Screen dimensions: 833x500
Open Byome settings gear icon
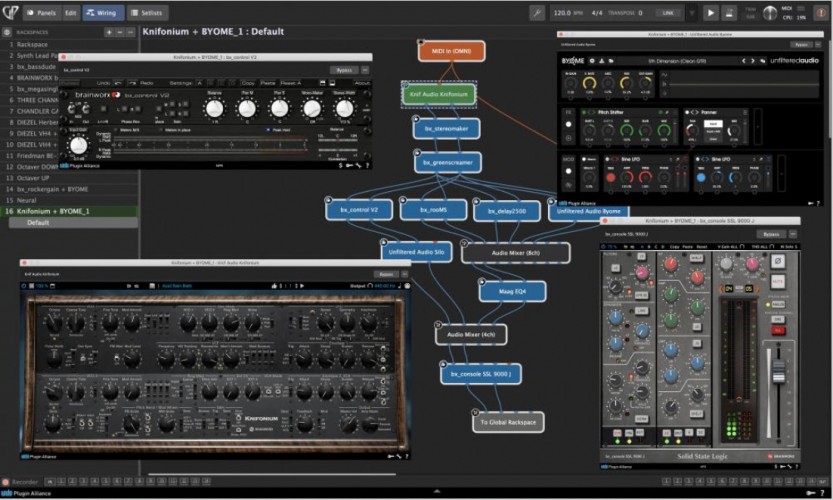(x=592, y=61)
